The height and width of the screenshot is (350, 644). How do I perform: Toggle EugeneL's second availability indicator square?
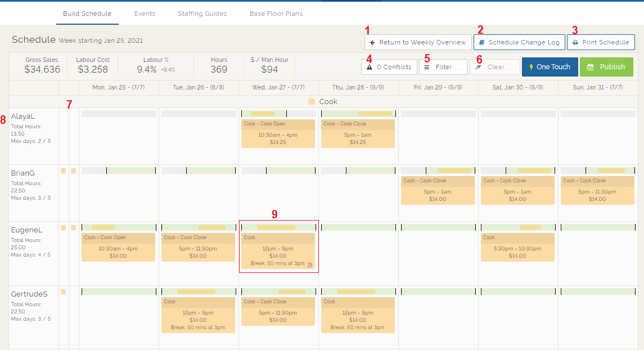(74, 227)
